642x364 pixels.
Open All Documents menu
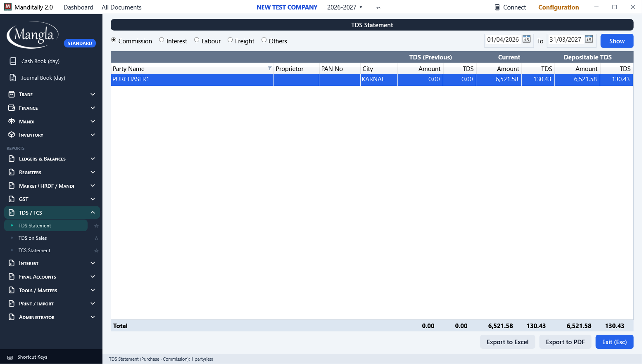coord(121,7)
